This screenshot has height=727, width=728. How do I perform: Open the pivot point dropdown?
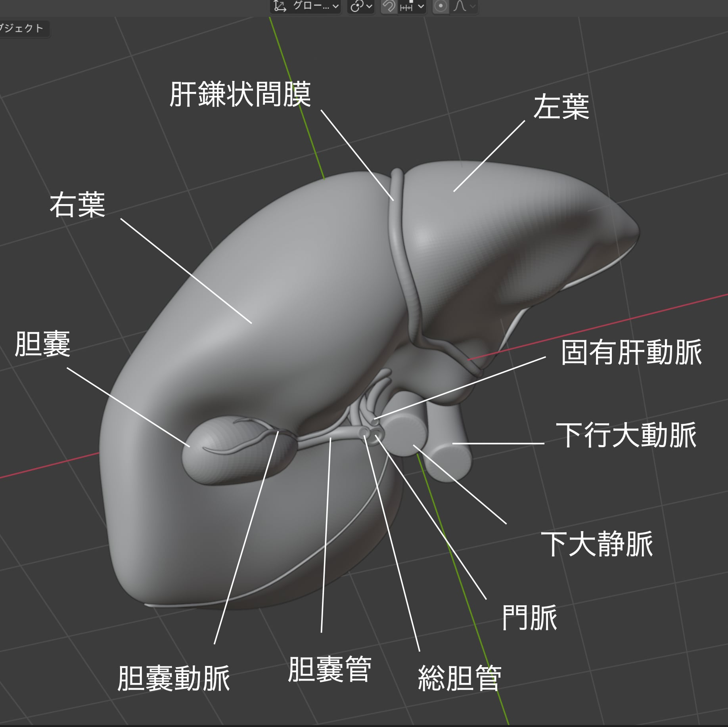tap(361, 6)
